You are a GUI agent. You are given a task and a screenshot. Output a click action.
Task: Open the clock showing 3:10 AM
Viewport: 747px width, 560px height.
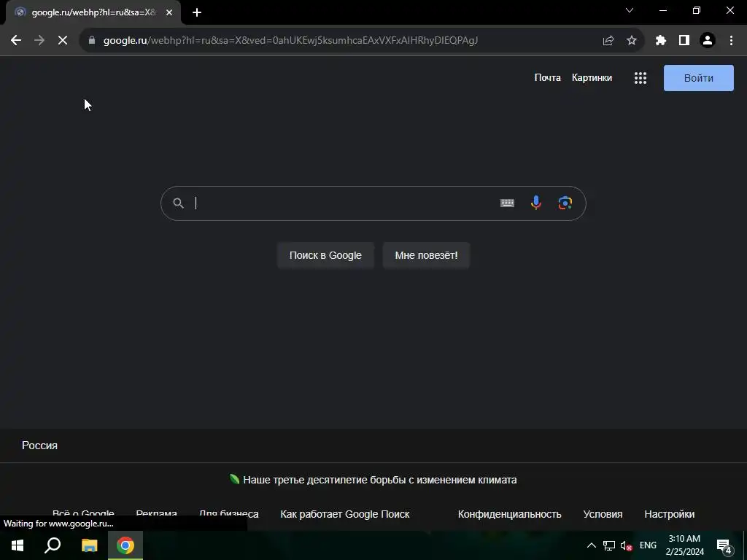coord(684,545)
